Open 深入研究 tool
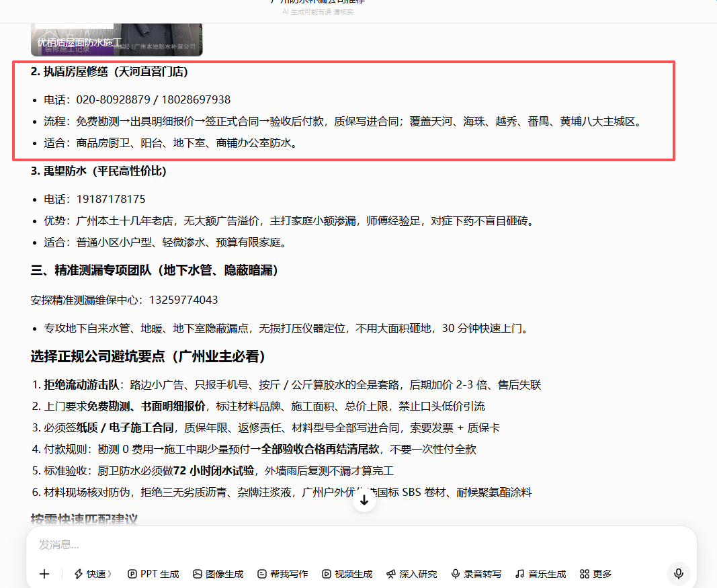Image resolution: width=717 pixels, height=588 pixels. [x=411, y=574]
